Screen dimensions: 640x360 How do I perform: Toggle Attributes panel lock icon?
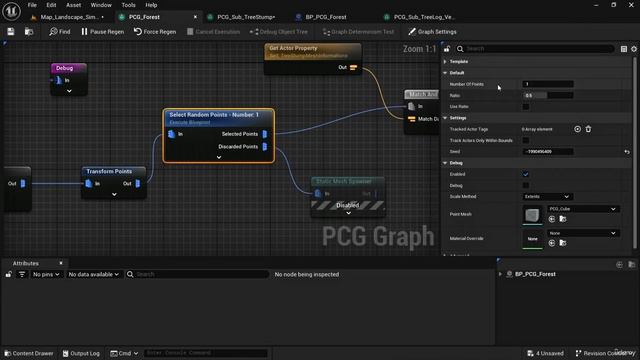click(9, 274)
